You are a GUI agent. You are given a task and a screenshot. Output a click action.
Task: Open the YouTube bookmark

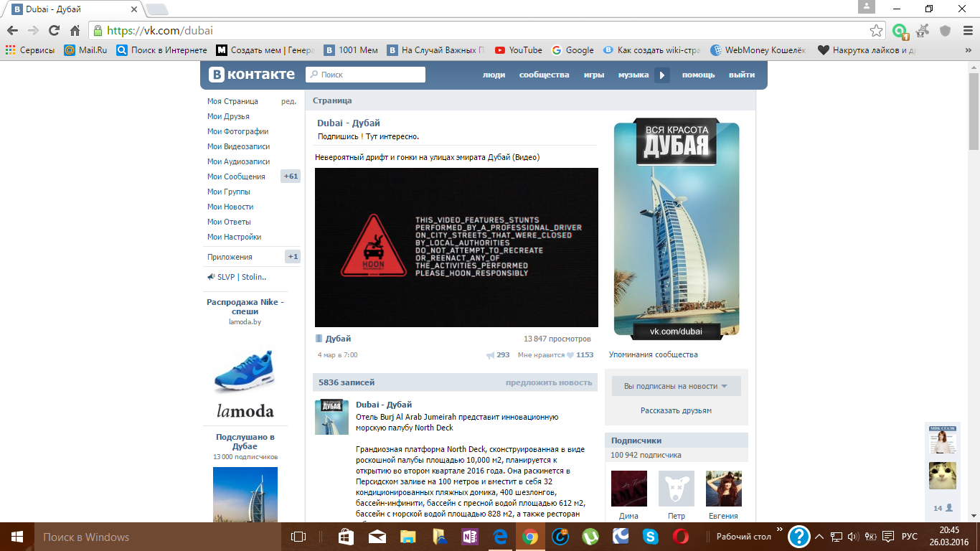click(x=519, y=50)
